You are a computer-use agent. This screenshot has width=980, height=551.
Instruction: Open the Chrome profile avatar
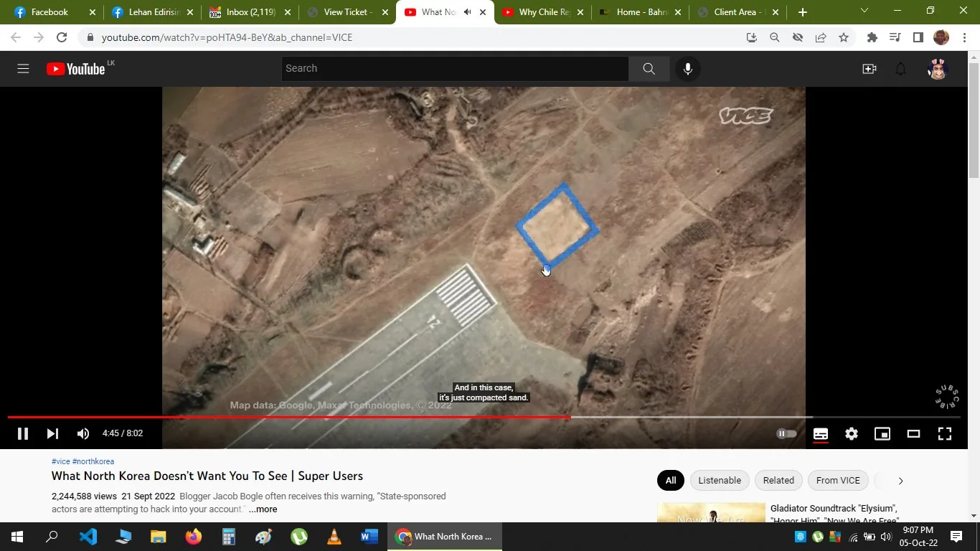[941, 37]
